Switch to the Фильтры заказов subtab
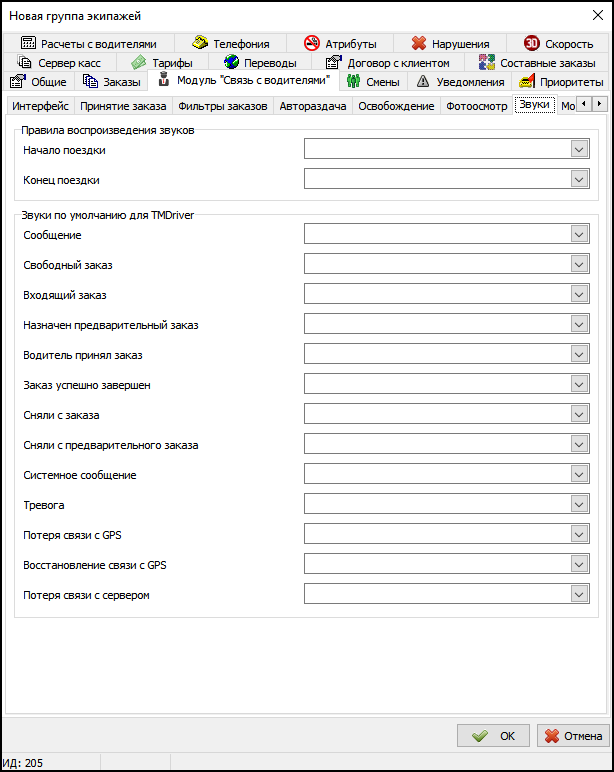This screenshot has height=772, width=614. pyautogui.click(x=222, y=106)
